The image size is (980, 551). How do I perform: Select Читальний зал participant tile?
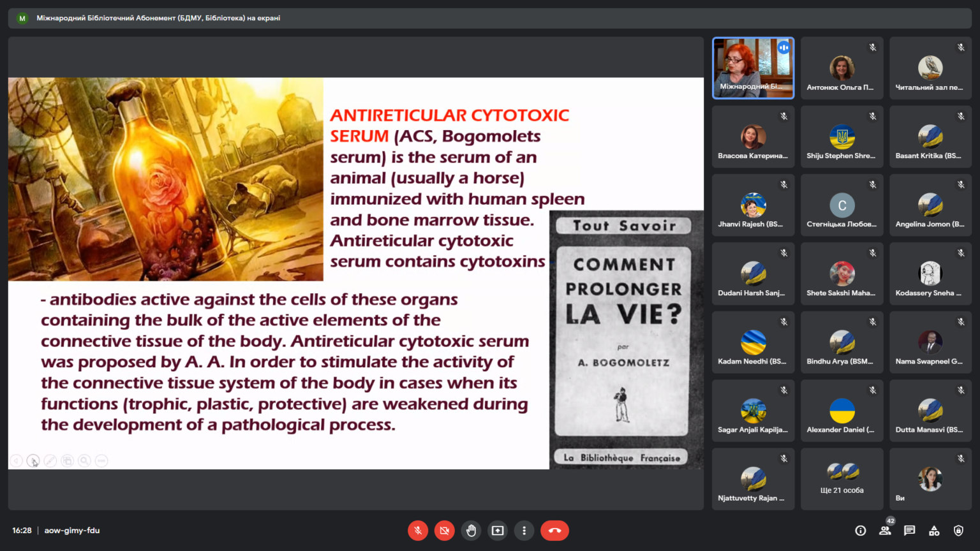click(x=931, y=68)
